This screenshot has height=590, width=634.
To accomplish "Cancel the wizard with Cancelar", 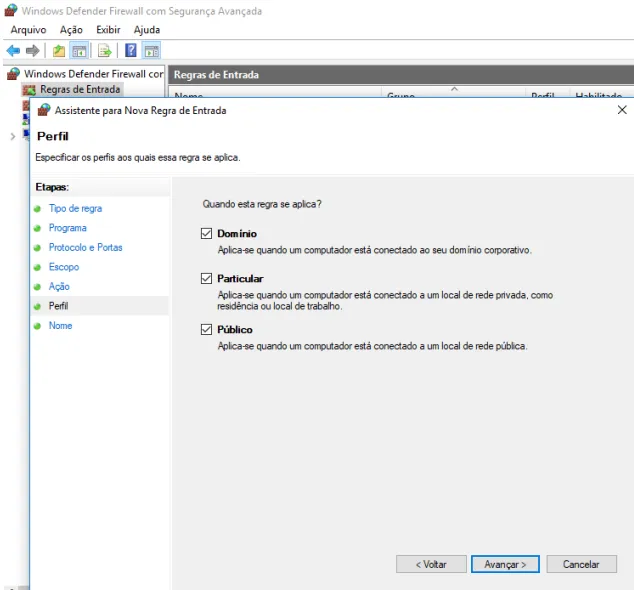I will point(581,564).
